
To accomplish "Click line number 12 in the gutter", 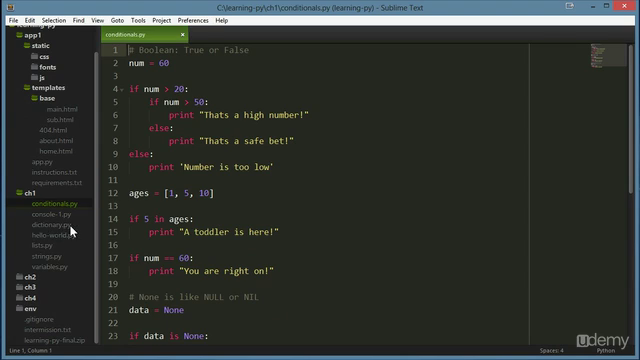I will click(113, 193).
